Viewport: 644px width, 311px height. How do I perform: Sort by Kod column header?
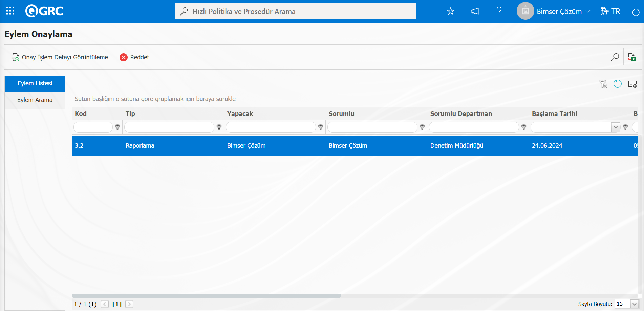pos(81,113)
